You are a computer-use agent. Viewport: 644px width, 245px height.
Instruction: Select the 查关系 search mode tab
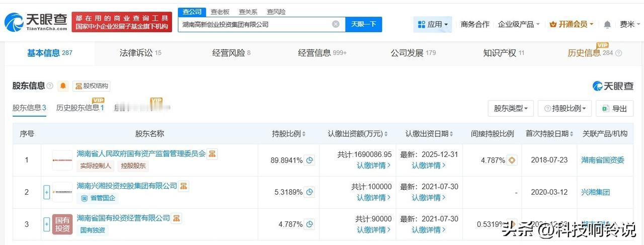click(248, 12)
